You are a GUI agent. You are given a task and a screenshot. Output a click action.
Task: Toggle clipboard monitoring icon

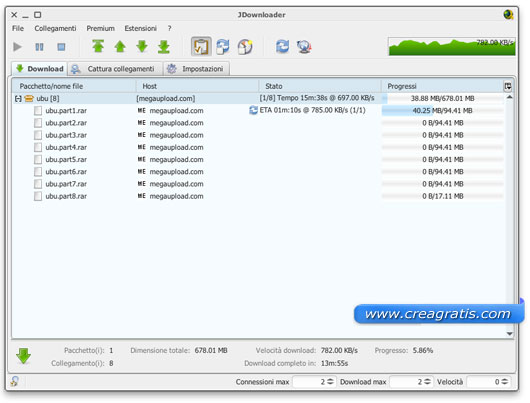(x=201, y=46)
